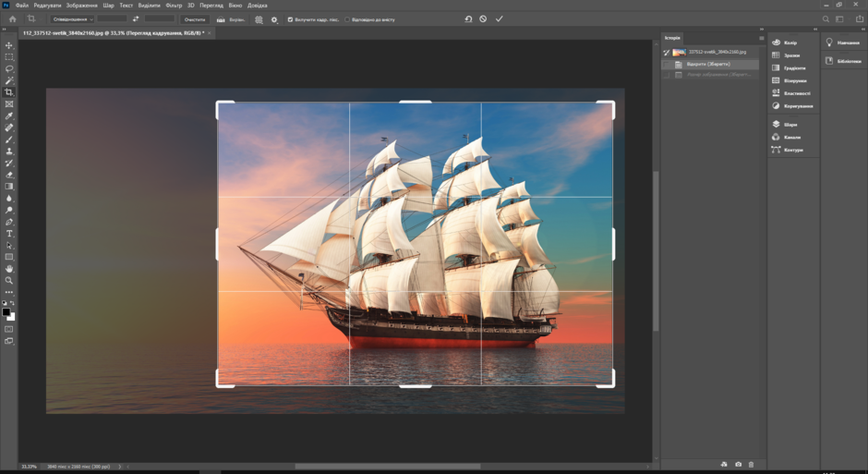Open the Навчання panel
Screen dimensions: 868x474
tap(843, 43)
